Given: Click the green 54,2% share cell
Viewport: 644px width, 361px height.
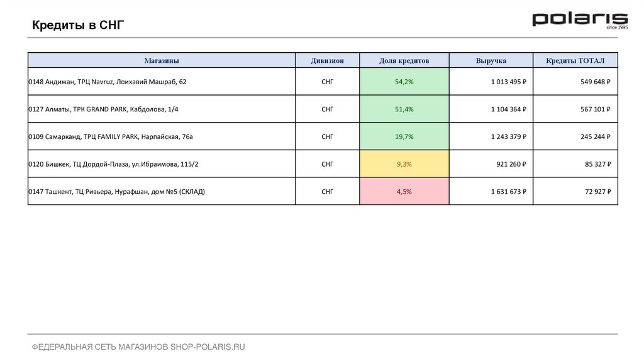Looking at the screenshot, I should 404,82.
